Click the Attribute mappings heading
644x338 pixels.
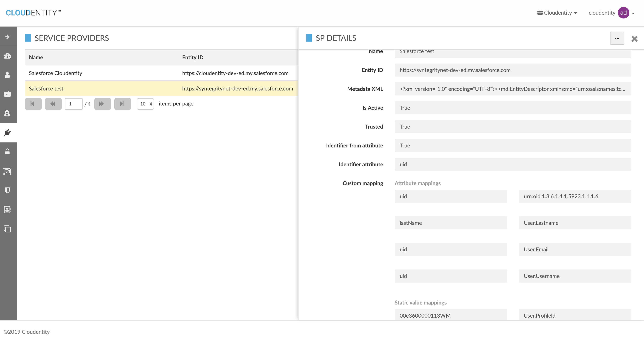point(418,183)
